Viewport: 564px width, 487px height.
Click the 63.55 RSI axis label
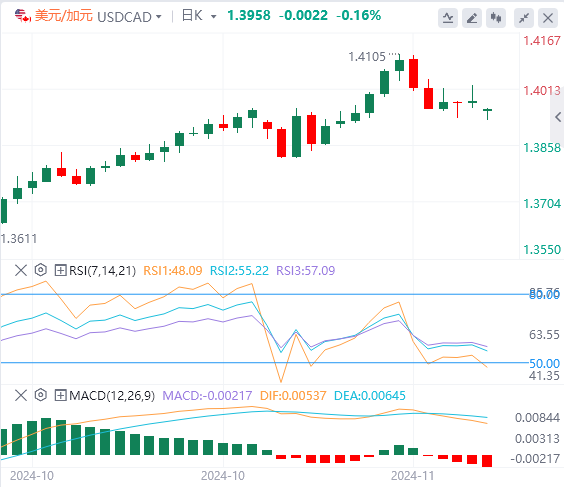click(x=544, y=335)
